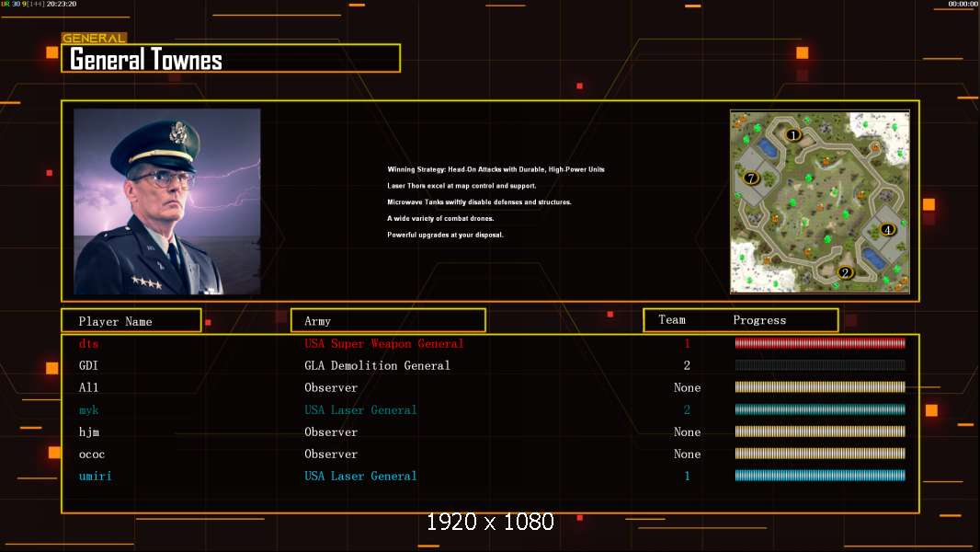Click USA Super Weapon General army text
The height and width of the screenshot is (552, 980).
[x=383, y=343]
